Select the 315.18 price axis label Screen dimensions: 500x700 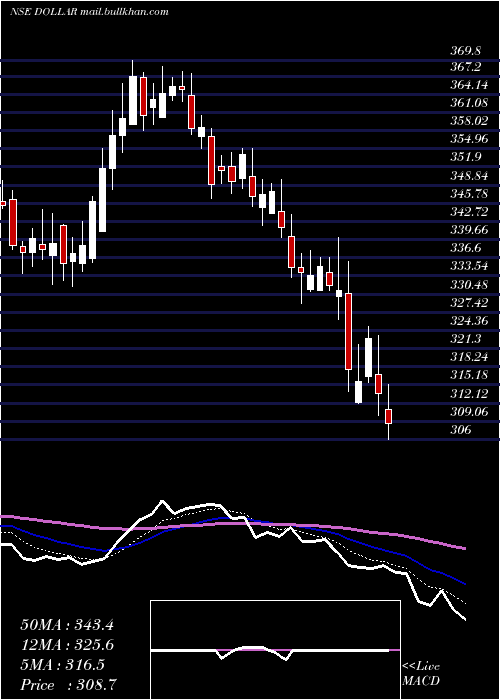[469, 375]
